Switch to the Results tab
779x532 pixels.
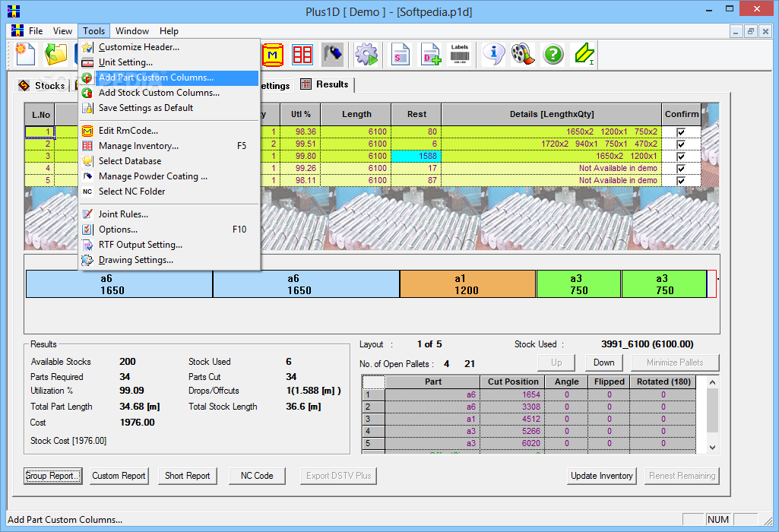325,84
